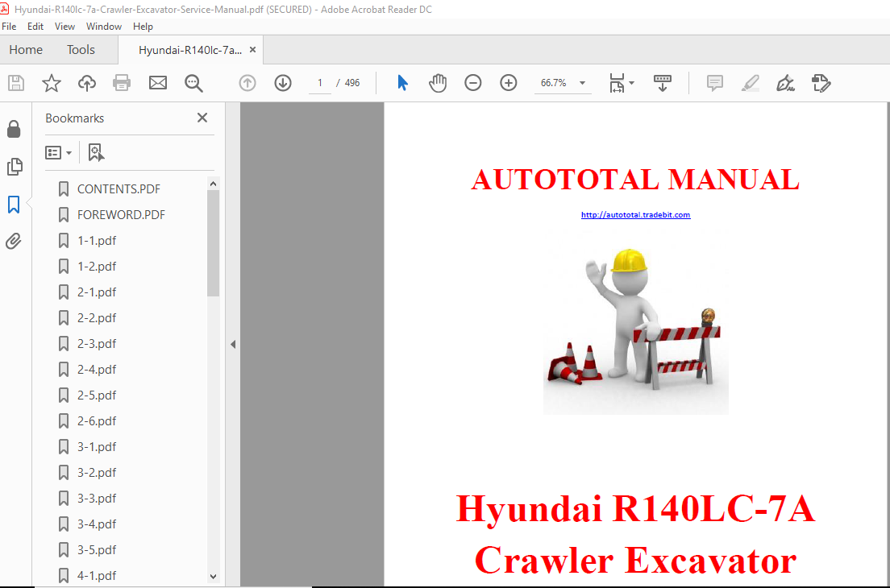Image resolution: width=890 pixels, height=588 pixels.
Task: Open the Edit menu
Action: pyautogui.click(x=35, y=27)
